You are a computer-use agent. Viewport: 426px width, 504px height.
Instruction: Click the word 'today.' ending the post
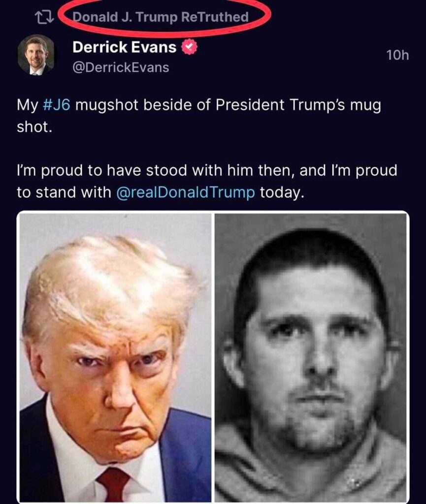pos(282,192)
